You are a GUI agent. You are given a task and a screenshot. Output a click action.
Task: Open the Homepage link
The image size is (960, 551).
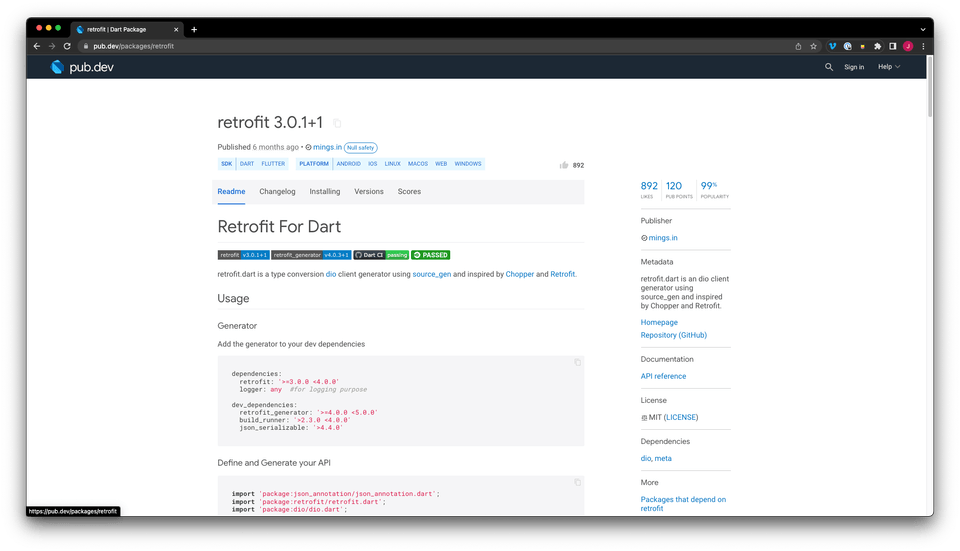point(659,323)
